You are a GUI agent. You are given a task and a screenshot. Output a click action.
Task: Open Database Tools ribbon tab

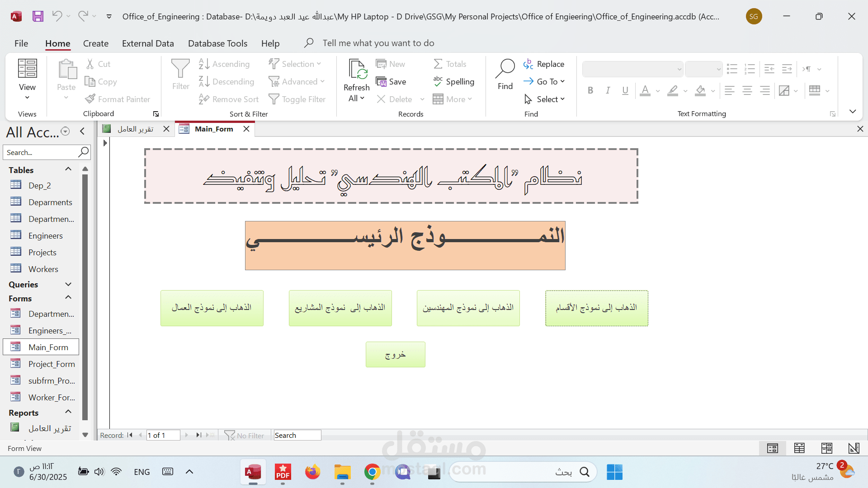[217, 43]
